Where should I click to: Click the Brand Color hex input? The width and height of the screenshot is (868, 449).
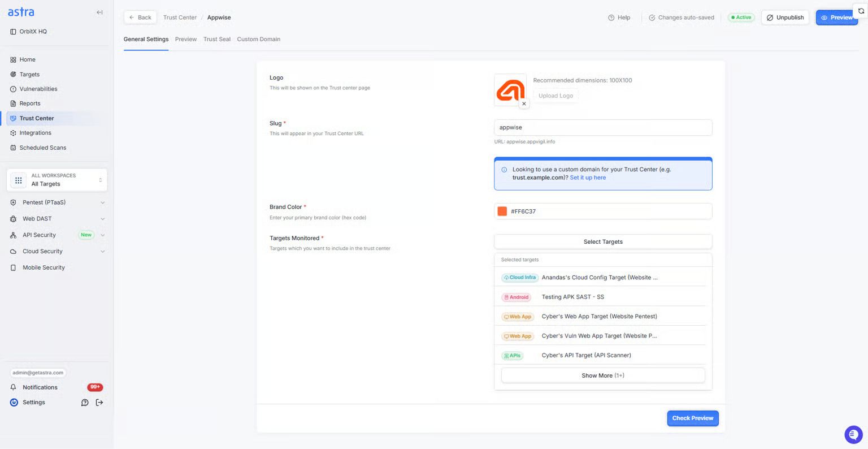603,211
